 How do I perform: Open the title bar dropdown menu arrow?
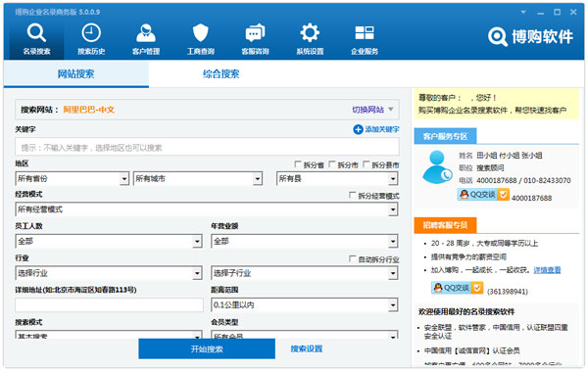523,12
